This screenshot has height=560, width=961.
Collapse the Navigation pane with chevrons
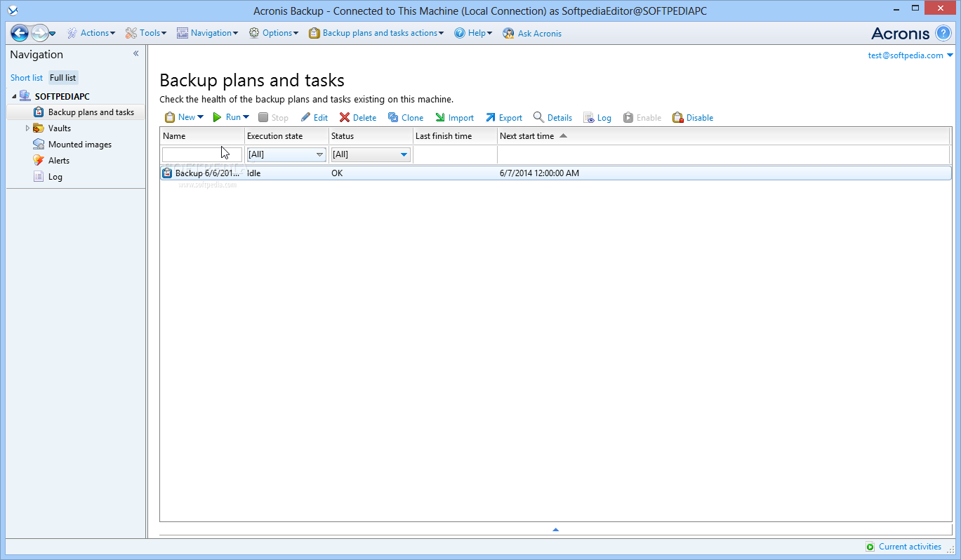(x=136, y=54)
